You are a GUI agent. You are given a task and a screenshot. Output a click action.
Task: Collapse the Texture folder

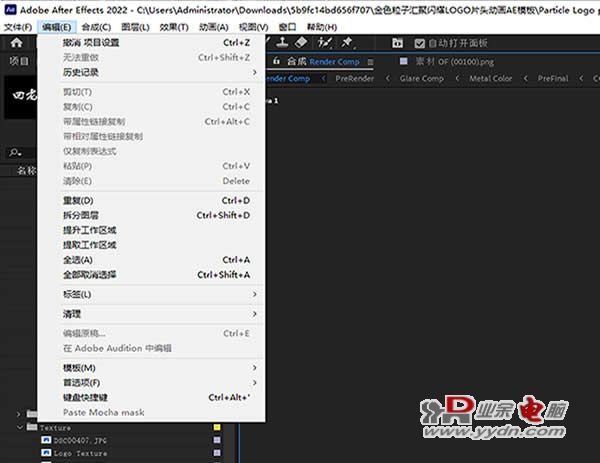click(x=20, y=427)
